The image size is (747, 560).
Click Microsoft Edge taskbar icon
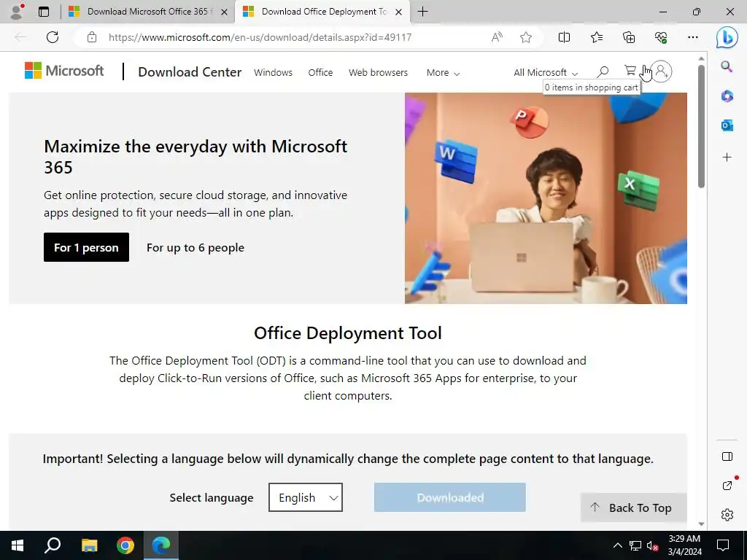pos(161,545)
